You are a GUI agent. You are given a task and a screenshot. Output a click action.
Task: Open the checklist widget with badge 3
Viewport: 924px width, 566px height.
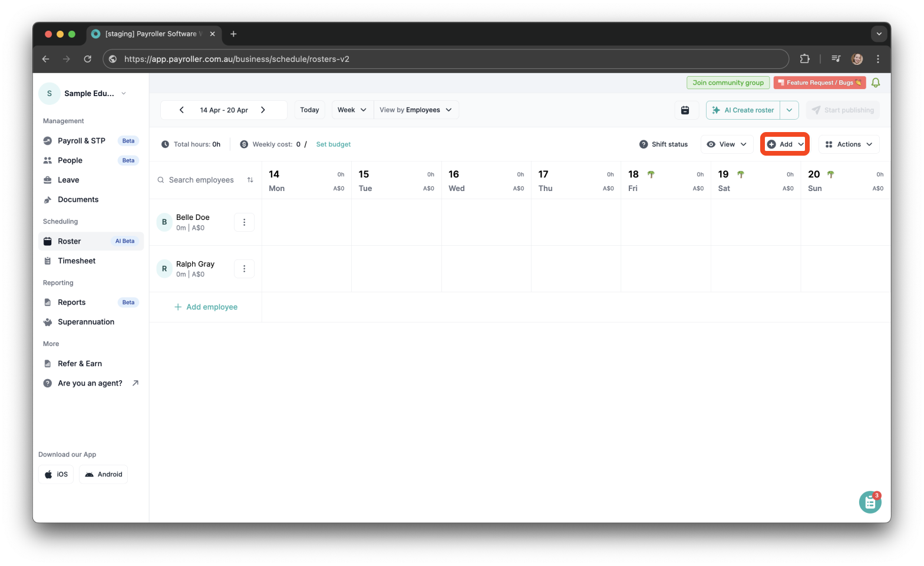tap(870, 502)
